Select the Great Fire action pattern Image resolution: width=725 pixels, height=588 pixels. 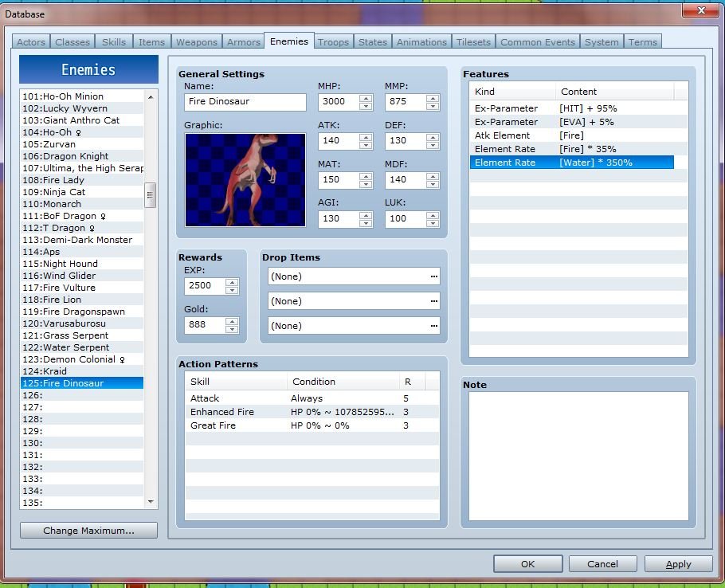312,425
